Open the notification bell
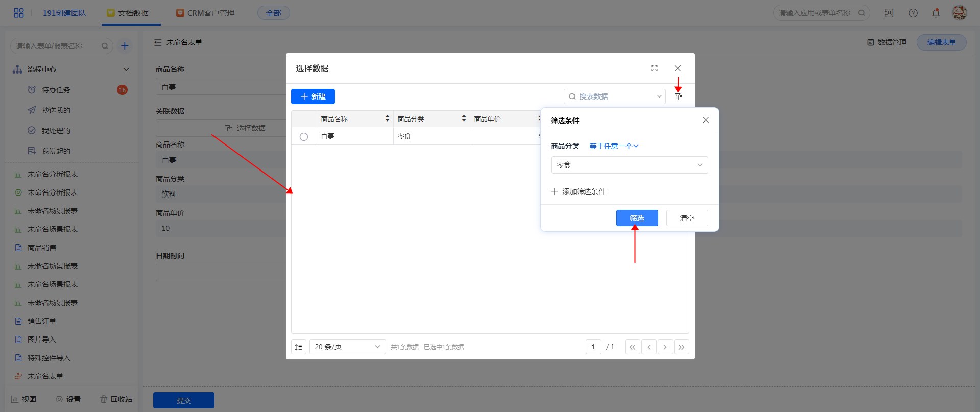Viewport: 980px width, 412px height. [936, 13]
